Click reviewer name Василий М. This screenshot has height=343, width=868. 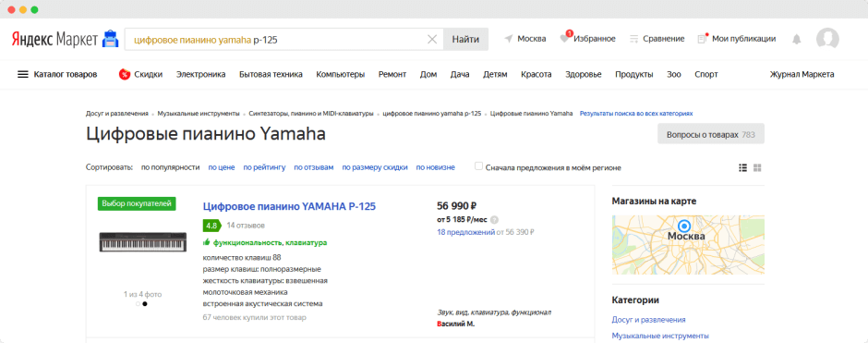(x=456, y=324)
